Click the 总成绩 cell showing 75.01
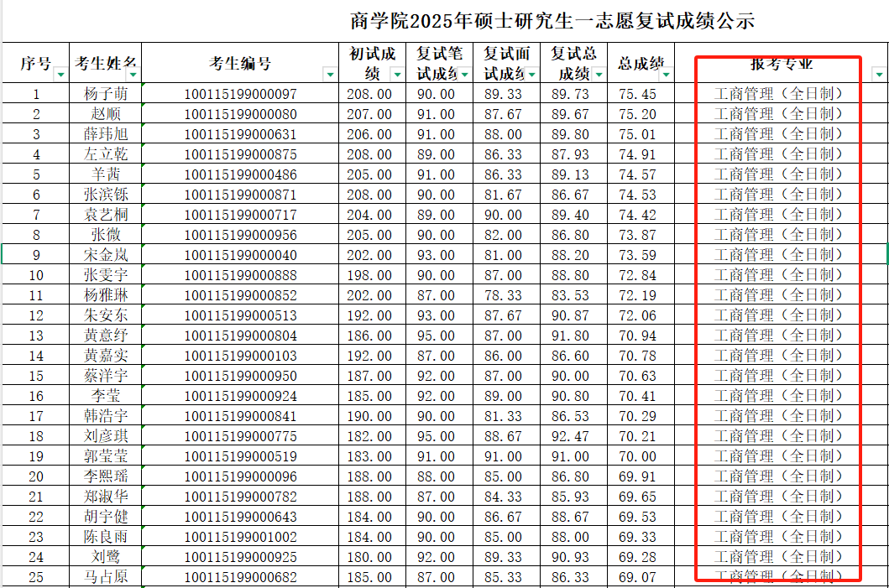The width and height of the screenshot is (889, 588). point(641,134)
